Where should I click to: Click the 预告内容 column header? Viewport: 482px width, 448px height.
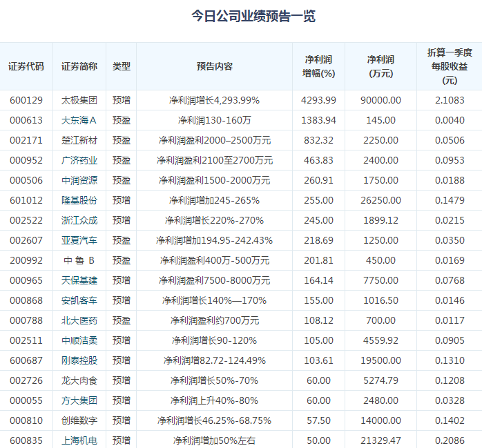point(214,66)
